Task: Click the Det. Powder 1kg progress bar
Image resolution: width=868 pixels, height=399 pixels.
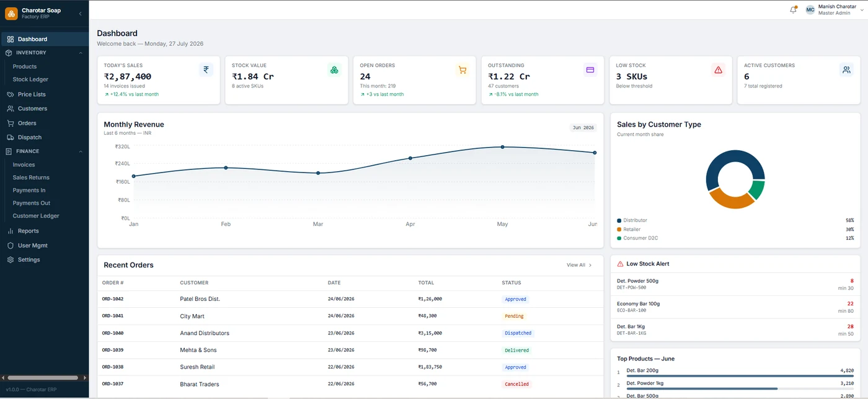Action: 740,388
